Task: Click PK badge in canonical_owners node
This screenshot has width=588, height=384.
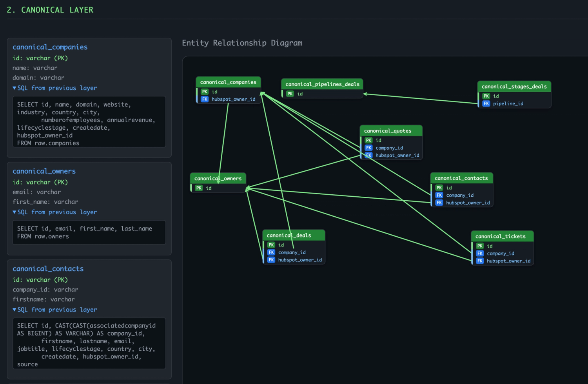Action: tap(199, 188)
